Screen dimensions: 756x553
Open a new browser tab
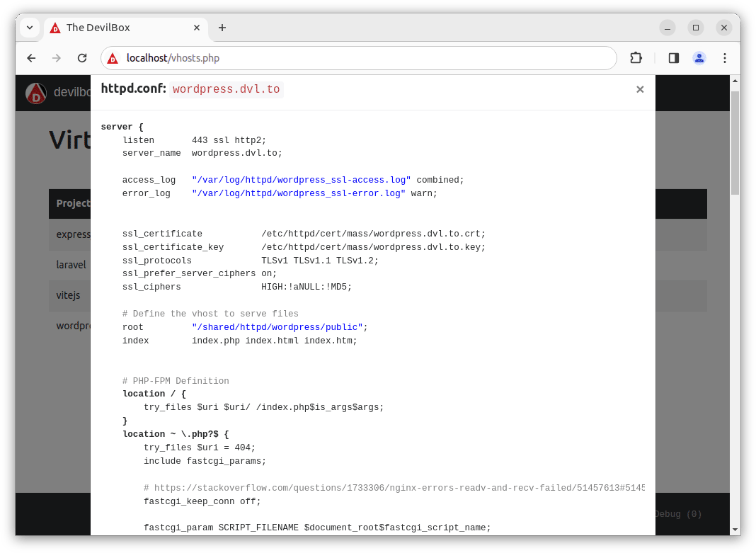coord(222,28)
